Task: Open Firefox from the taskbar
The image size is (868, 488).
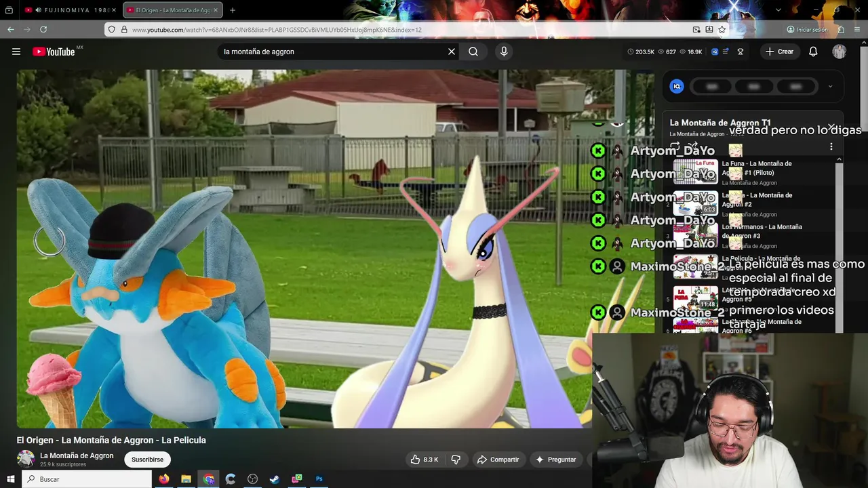Action: 163,479
